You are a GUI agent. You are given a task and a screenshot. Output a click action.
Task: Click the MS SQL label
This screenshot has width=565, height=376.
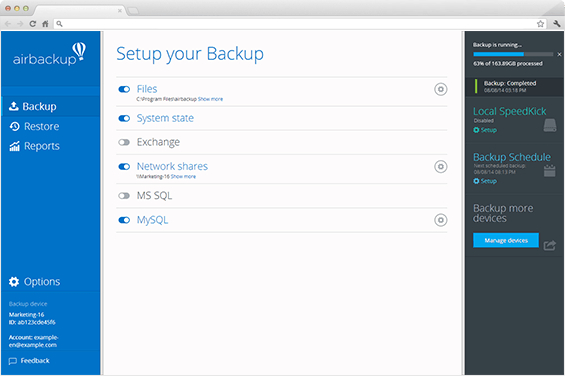point(154,196)
